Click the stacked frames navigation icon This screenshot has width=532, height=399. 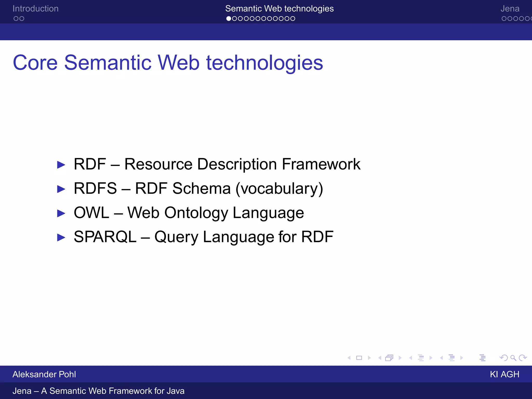[x=389, y=358]
